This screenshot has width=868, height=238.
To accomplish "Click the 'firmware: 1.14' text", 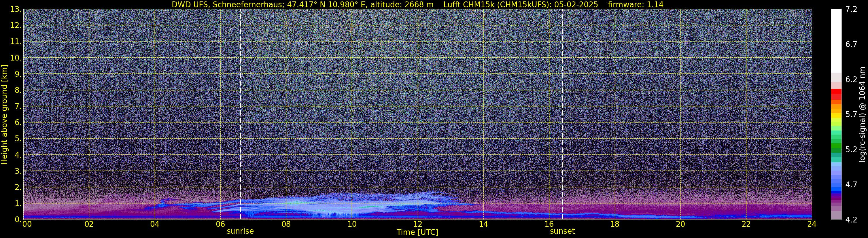I will [x=636, y=5].
